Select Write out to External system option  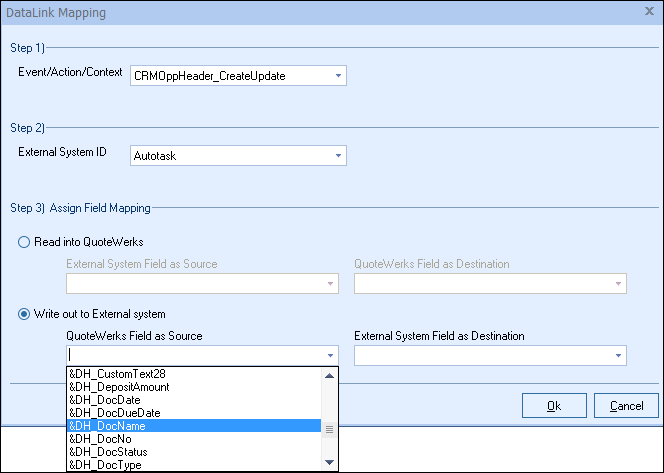[26, 314]
